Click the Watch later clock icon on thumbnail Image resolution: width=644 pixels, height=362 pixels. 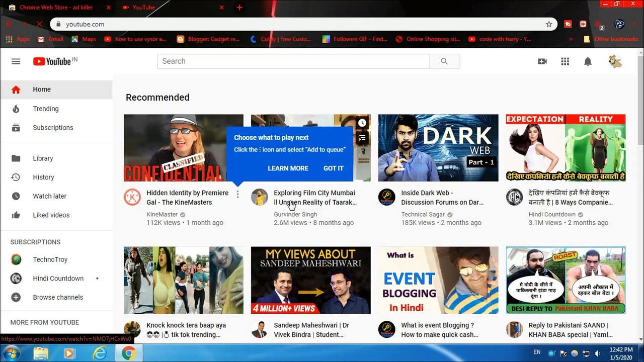tap(362, 123)
